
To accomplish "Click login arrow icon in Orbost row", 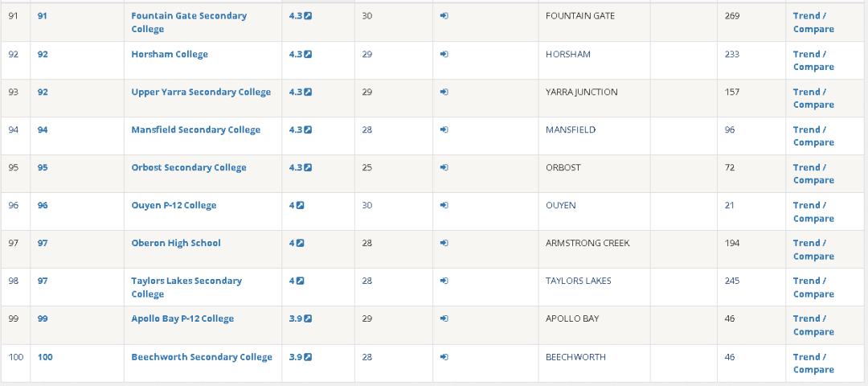I will coord(444,167).
